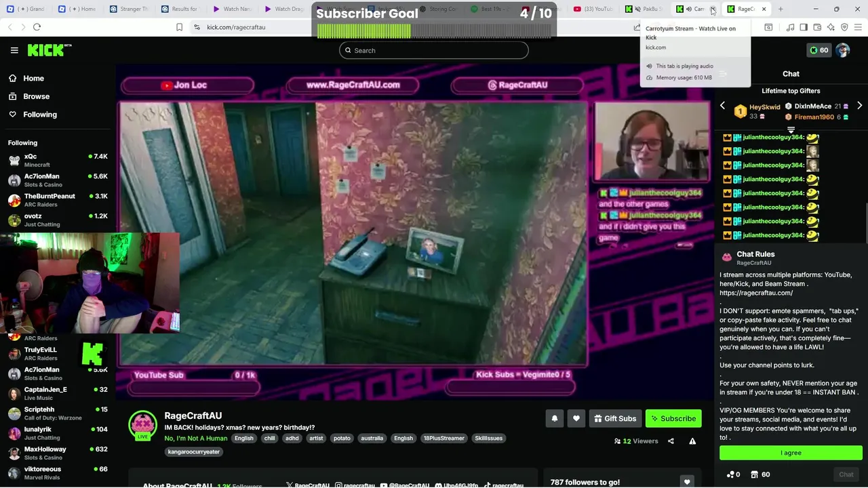Open the music note media control icon
The image size is (868, 488).
point(790,27)
